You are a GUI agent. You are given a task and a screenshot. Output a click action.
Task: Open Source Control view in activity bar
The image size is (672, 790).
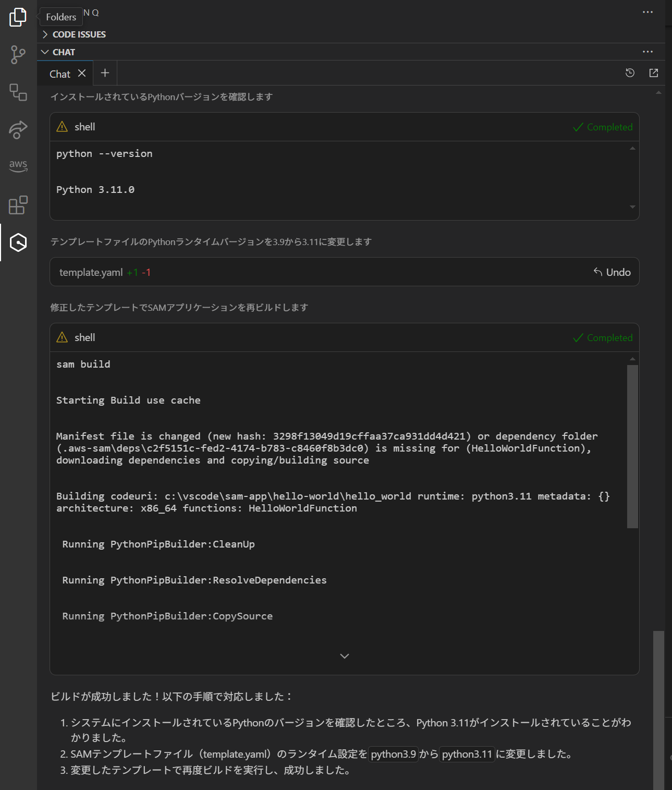point(18,55)
